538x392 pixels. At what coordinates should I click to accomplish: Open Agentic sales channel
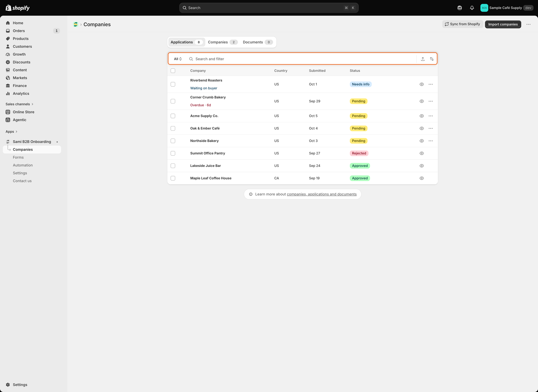click(x=32, y=120)
